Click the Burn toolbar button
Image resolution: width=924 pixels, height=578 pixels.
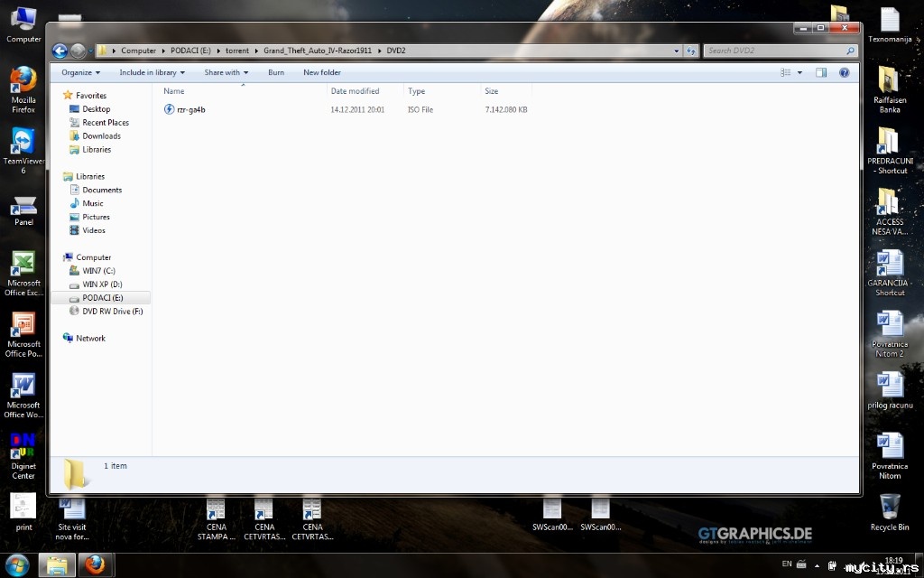(276, 72)
